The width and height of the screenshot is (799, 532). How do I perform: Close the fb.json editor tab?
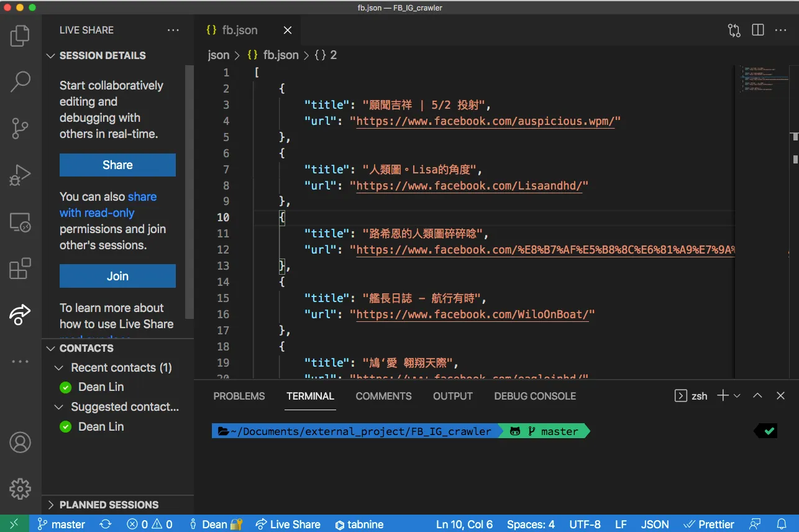[288, 30]
